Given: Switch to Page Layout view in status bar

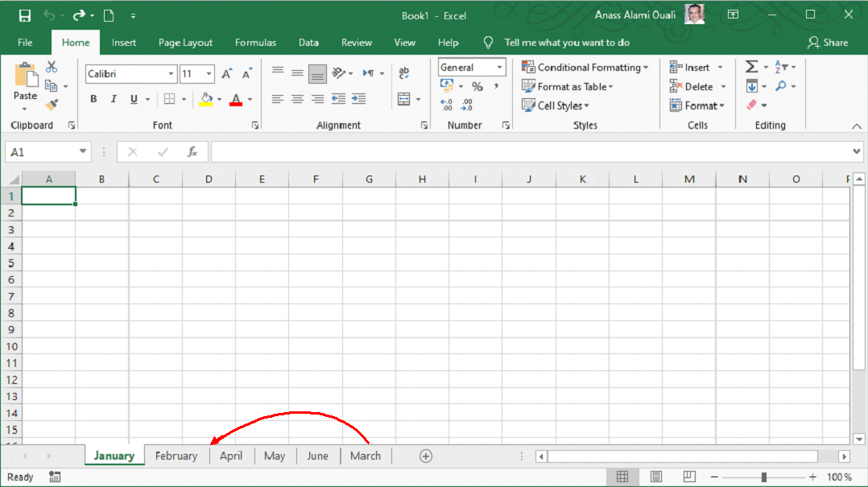Looking at the screenshot, I should pos(655,477).
